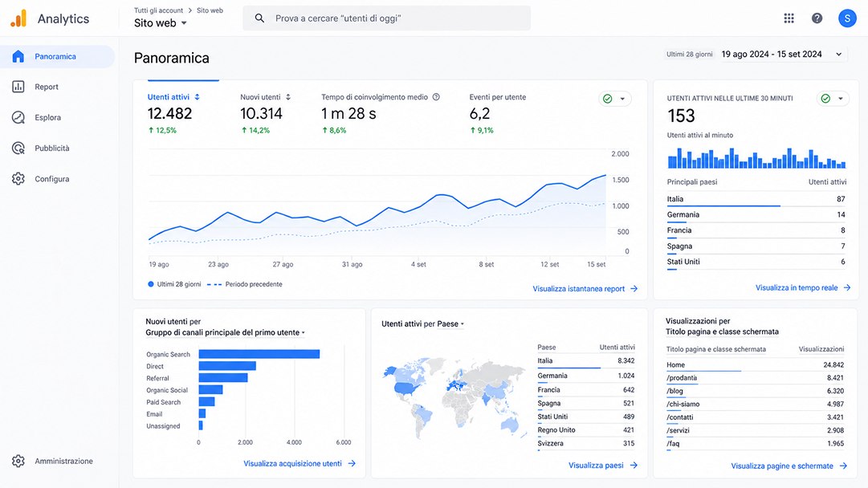The height and width of the screenshot is (488, 868).
Task: Select the Eventi per utente metric
Action: click(x=498, y=113)
